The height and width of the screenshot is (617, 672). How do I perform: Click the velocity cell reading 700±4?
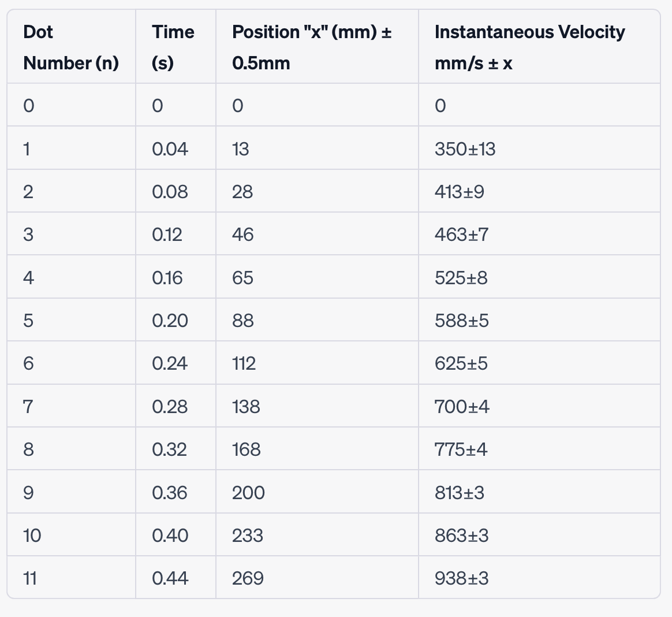(462, 407)
